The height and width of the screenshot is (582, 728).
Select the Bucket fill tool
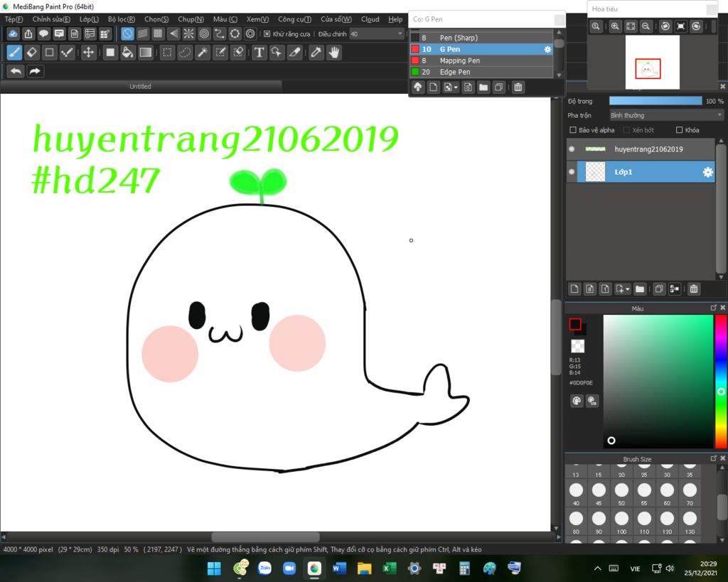click(127, 53)
